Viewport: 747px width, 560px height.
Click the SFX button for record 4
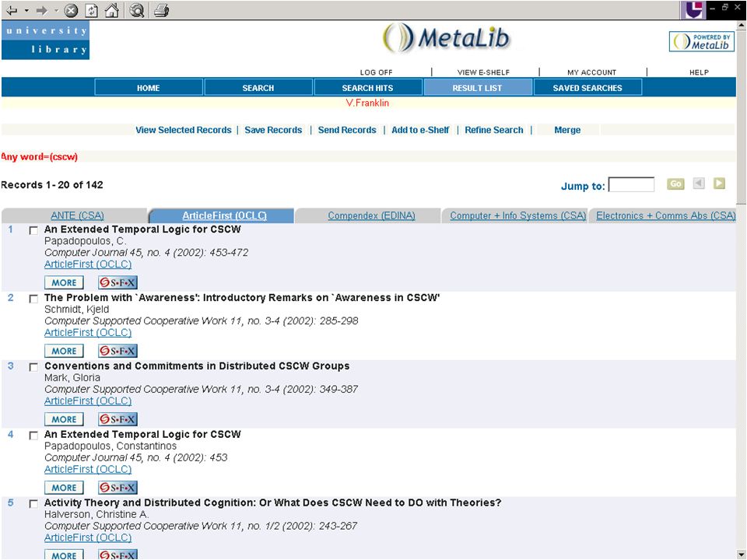pos(117,488)
